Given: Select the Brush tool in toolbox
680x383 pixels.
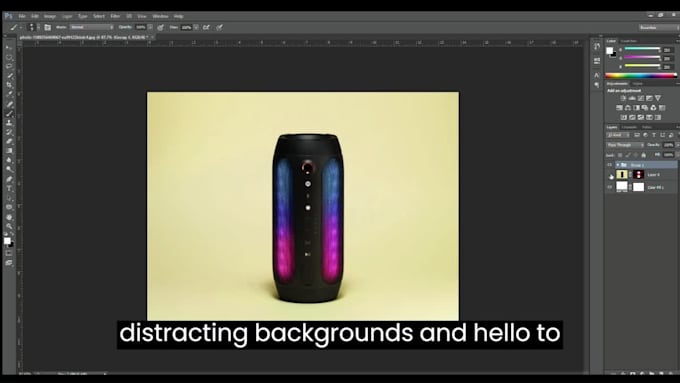Looking at the screenshot, I should click(9, 114).
